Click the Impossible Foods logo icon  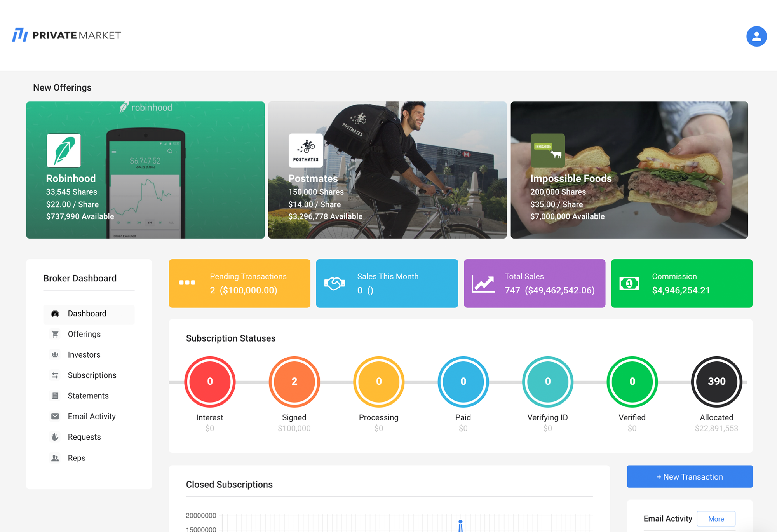click(548, 150)
